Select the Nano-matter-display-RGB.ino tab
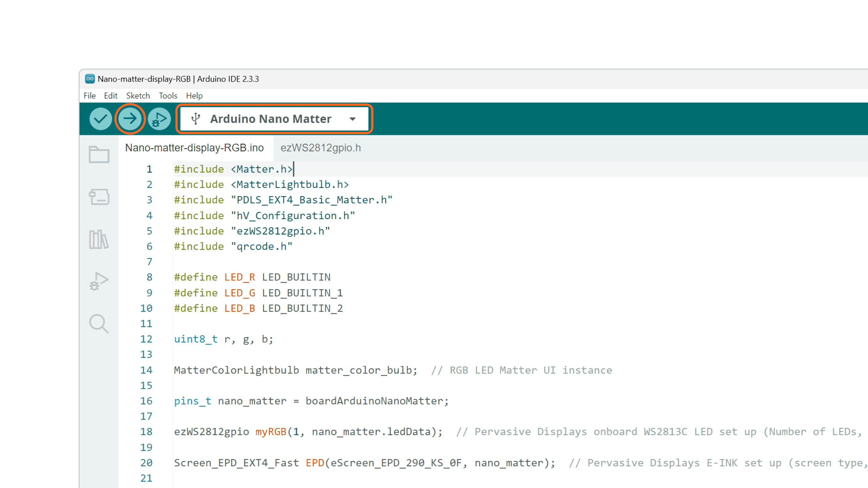The image size is (868, 488). coord(194,148)
